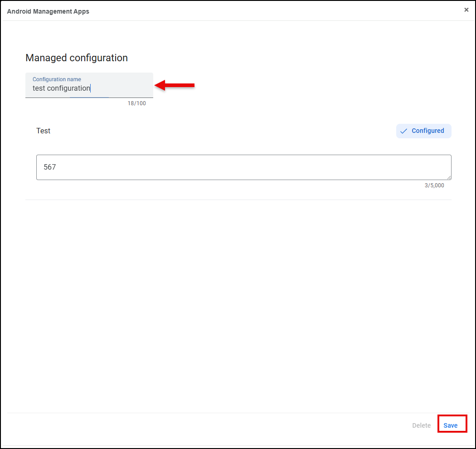Image resolution: width=476 pixels, height=449 pixels.
Task: Click the footer divider above Save
Action: pos(238,413)
